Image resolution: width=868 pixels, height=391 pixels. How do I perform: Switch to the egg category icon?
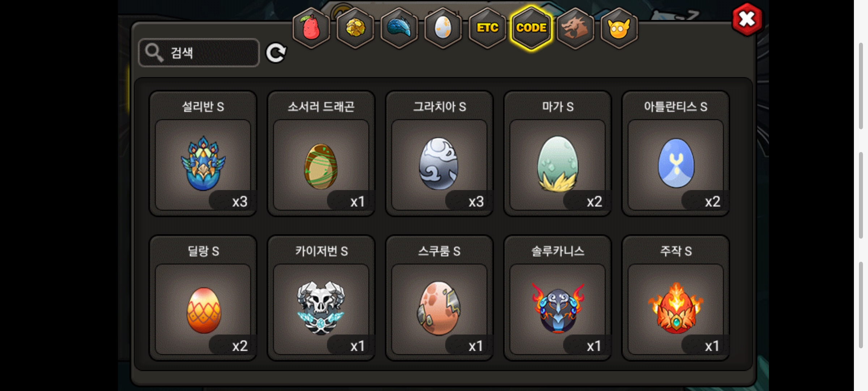(443, 28)
